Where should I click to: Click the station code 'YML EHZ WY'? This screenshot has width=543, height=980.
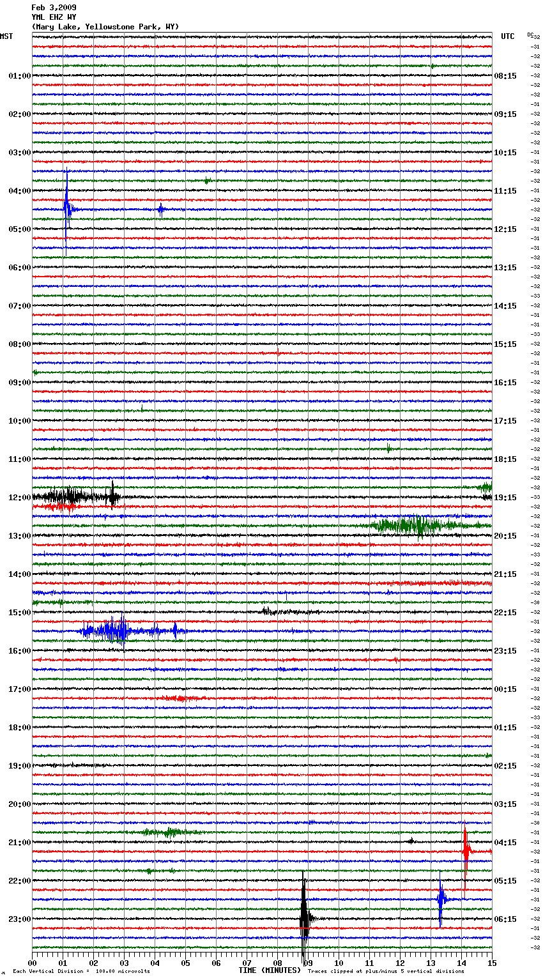tap(54, 17)
